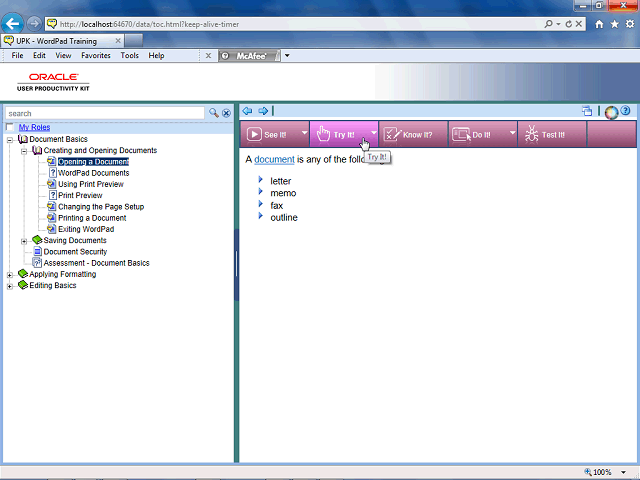Viewport: 640px width, 480px height.
Task: Open the browser Tools gear icon
Action: point(630,24)
